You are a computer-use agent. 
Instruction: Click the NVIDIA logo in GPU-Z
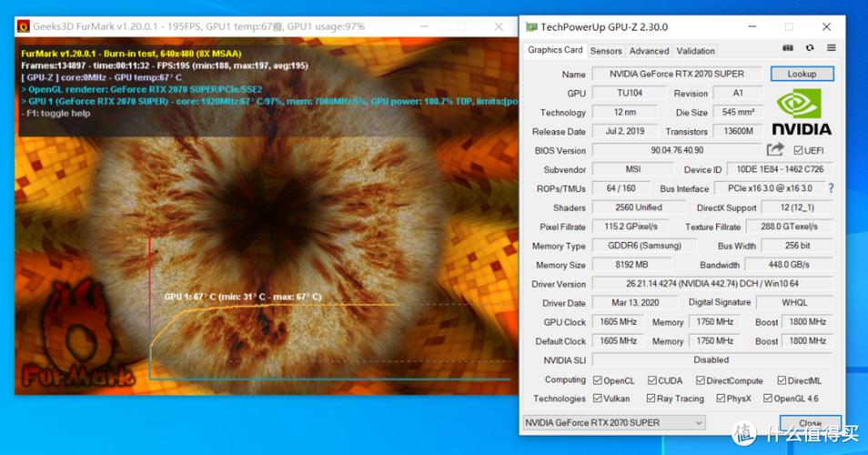coord(802,113)
